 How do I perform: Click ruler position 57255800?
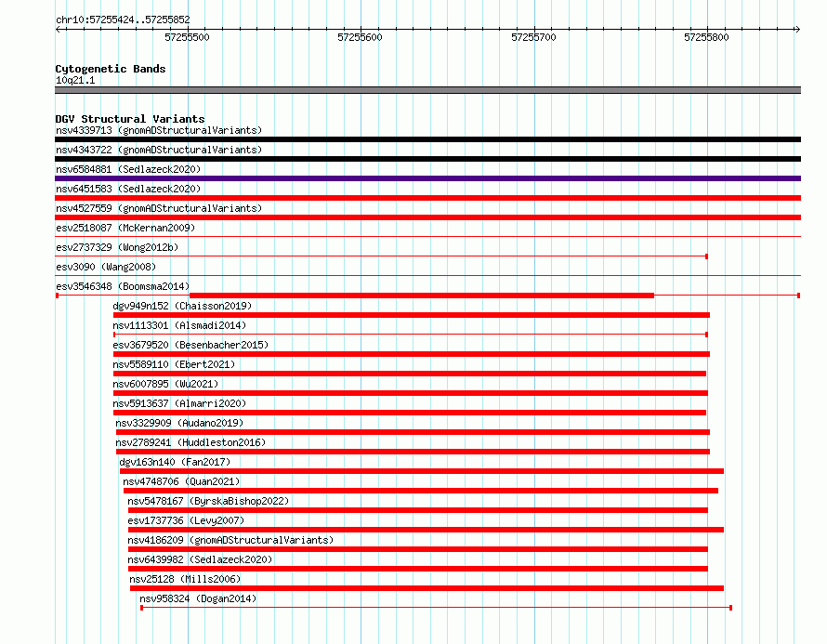(x=706, y=37)
